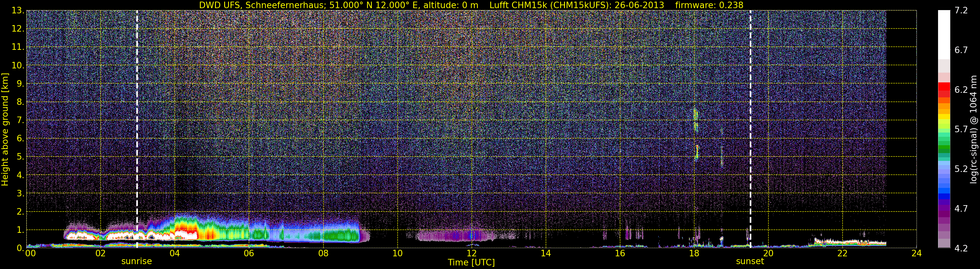
Task: Click the time axis tick label "02"
Action: click(x=101, y=253)
